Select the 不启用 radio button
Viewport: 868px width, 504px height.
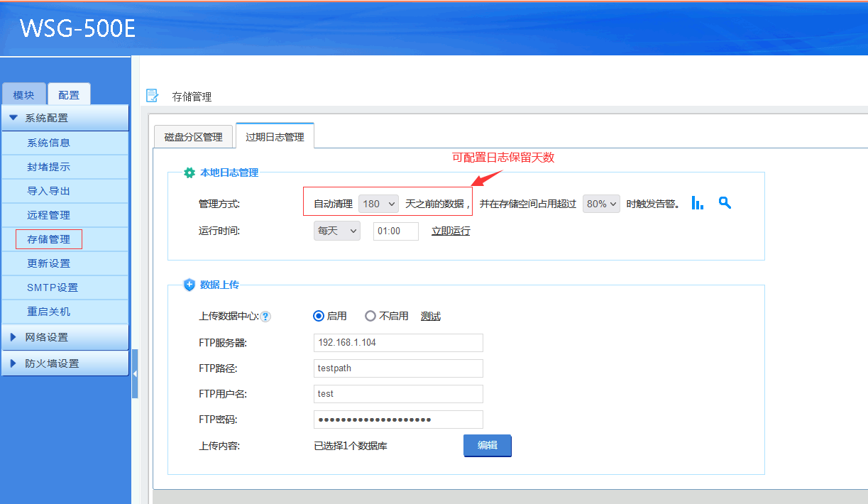point(370,316)
